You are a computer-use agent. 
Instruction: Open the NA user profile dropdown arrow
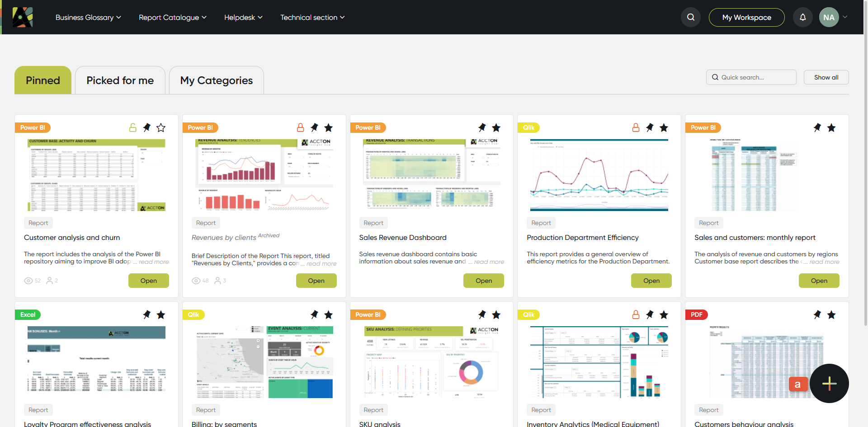tap(845, 17)
